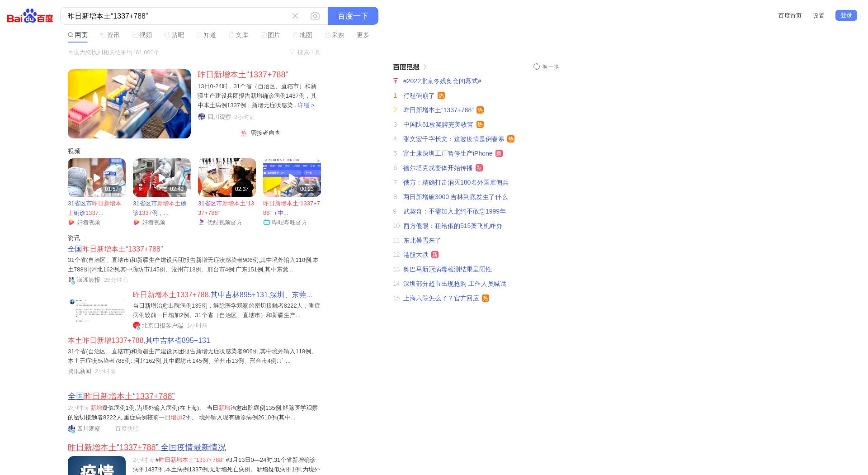The width and height of the screenshot is (868, 475).
Task: Play the 01:57 video thumbnail
Action: (97, 177)
